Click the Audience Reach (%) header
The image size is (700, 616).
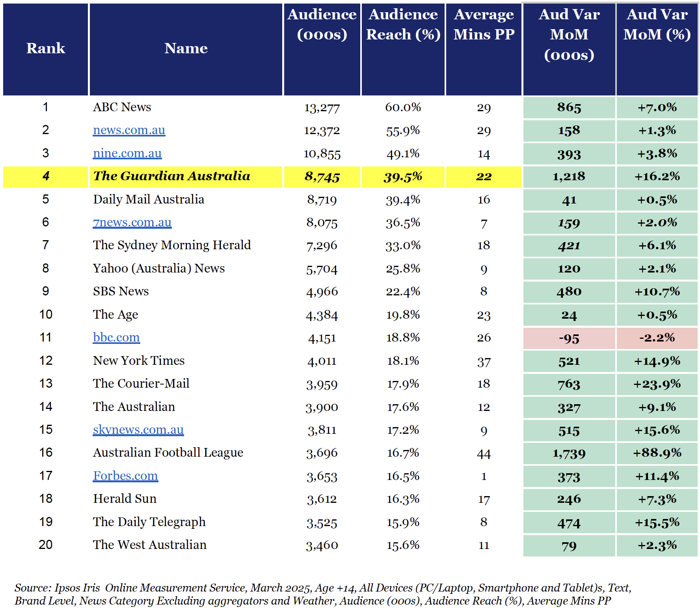pos(403,49)
